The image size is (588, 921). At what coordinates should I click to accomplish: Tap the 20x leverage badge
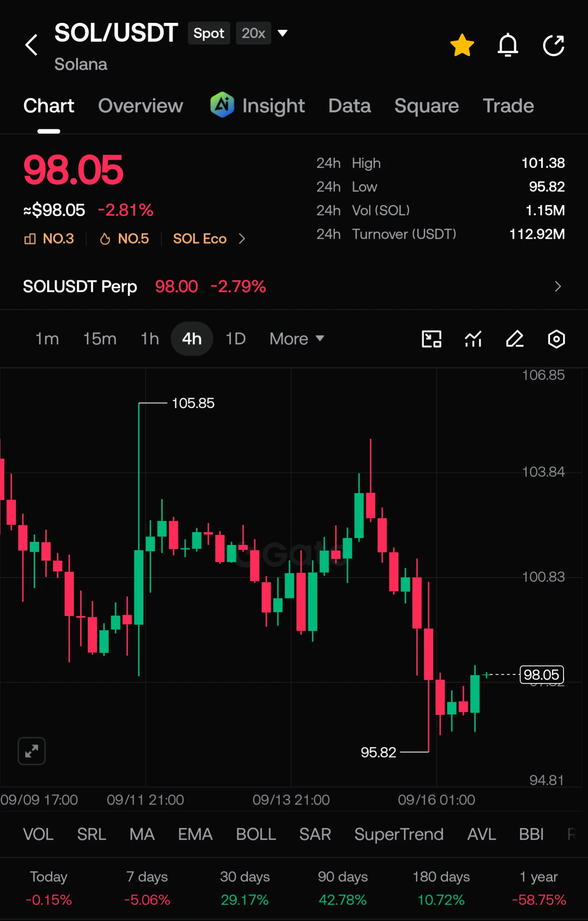coord(253,33)
